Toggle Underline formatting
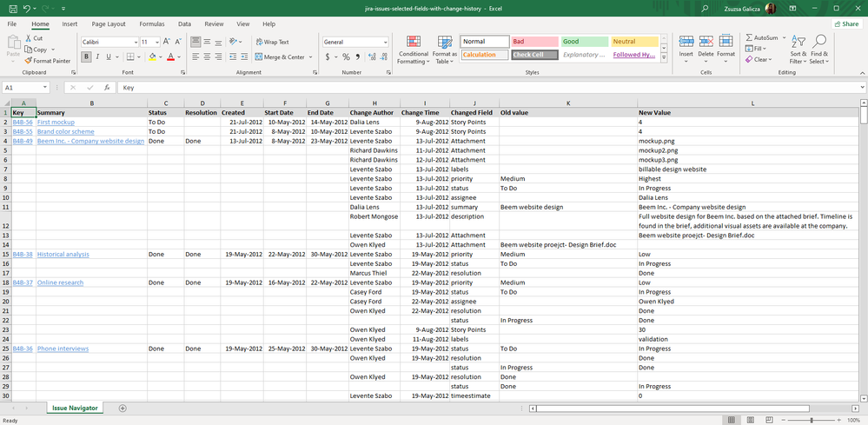This screenshot has height=425, width=868. click(108, 56)
